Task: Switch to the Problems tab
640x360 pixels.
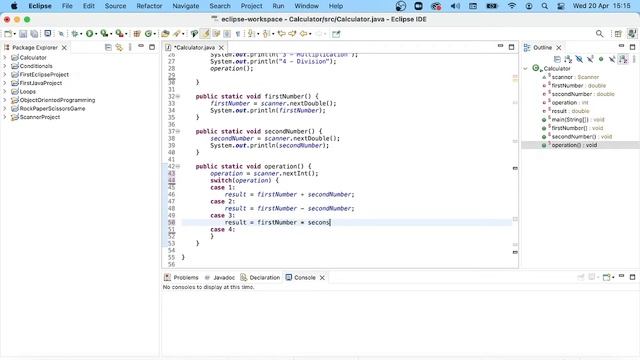Action: (181, 278)
